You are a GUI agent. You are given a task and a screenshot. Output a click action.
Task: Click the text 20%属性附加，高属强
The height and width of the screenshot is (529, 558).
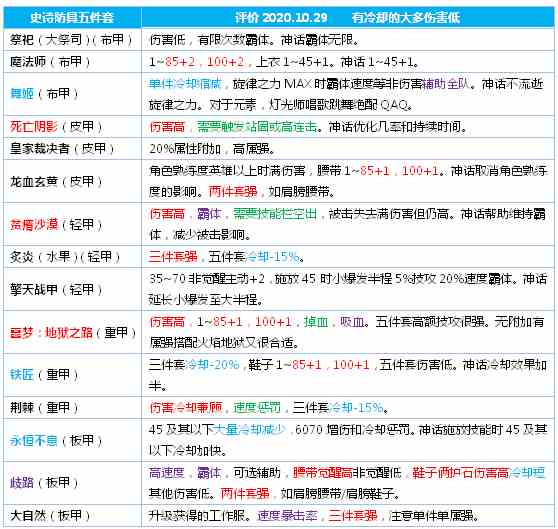[x=211, y=149]
